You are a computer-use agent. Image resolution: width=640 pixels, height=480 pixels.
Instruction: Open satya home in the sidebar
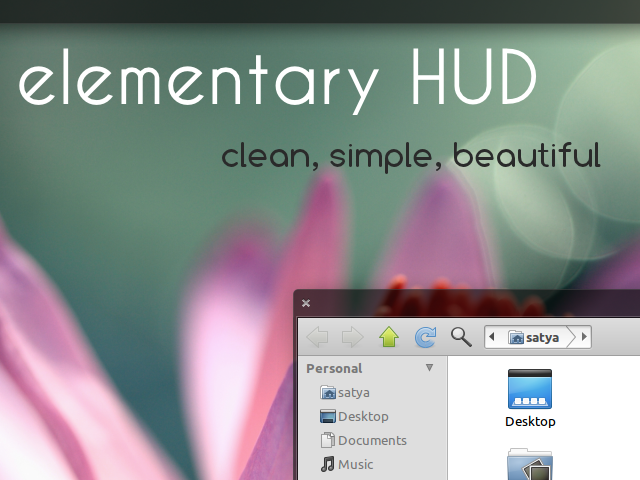tap(345, 393)
